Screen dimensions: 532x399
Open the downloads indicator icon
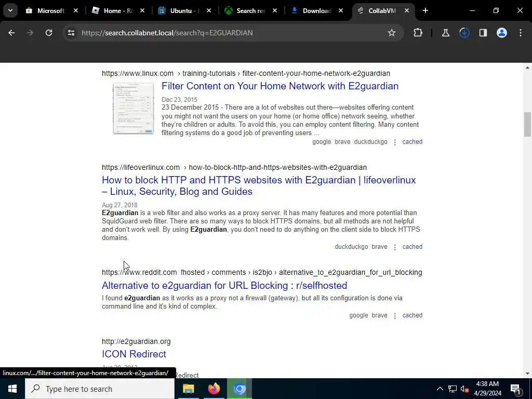pyautogui.click(x=464, y=33)
